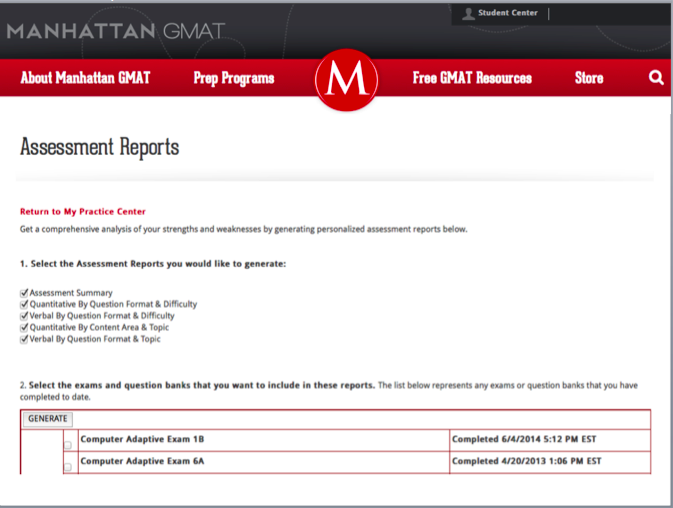Select the Computer Adaptive Exam 1B checkbox
The image size is (673, 508).
(68, 445)
